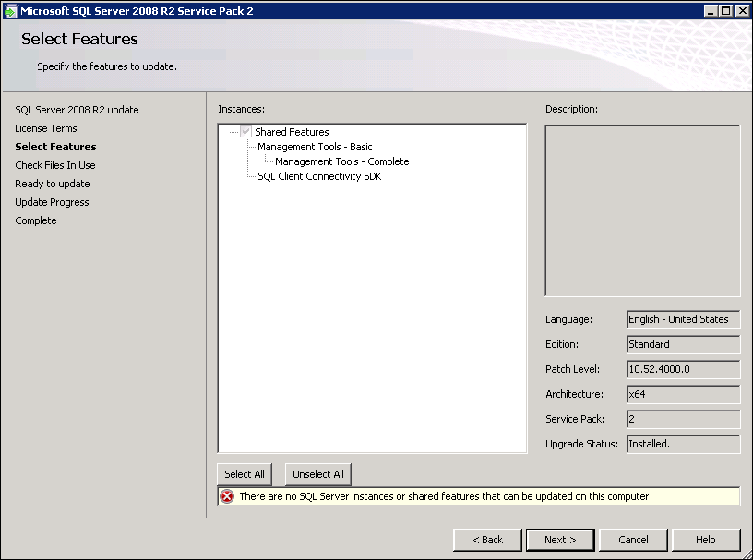Click the Edition field showing Standard
This screenshot has width=753, height=560.
pos(684,344)
